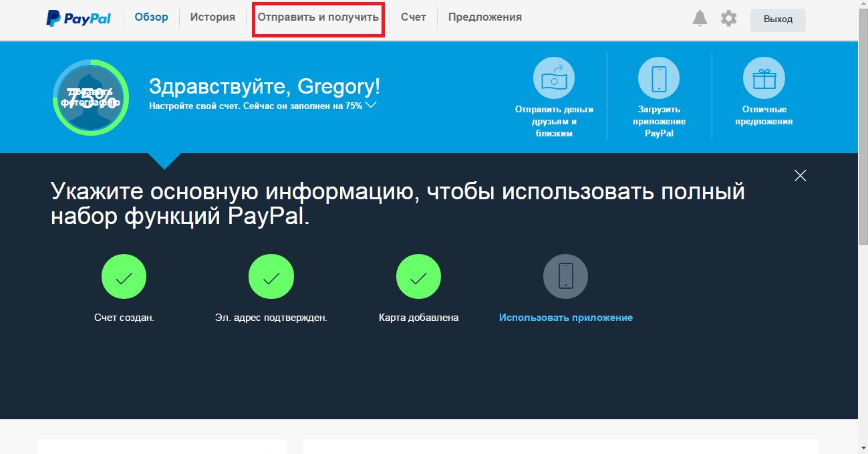Screen dimensions: 868x454
Task: Click the email confirmed green checkmark
Action: pos(271,276)
